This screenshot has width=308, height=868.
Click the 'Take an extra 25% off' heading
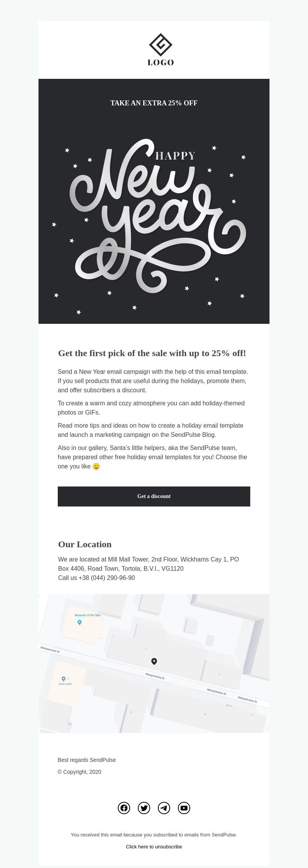[x=154, y=103]
